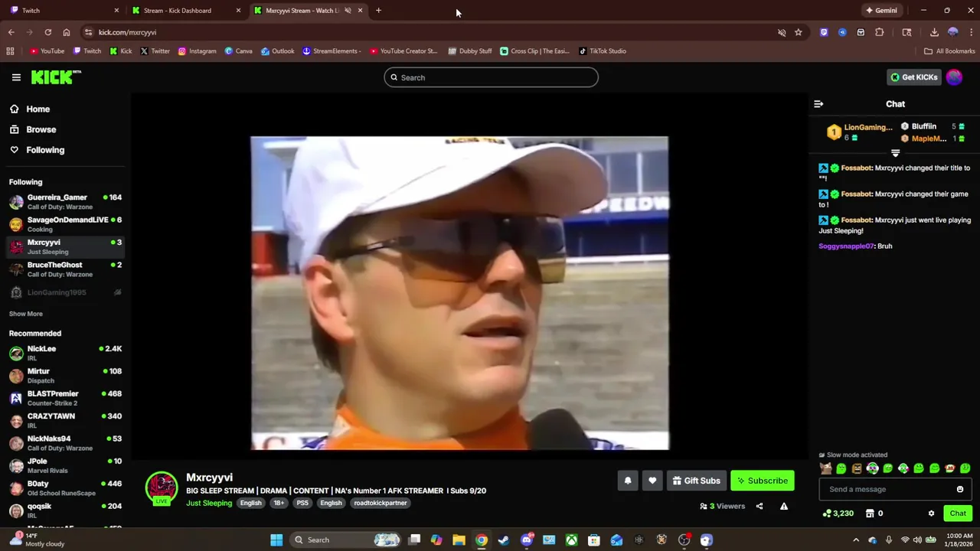980x551 pixels.
Task: Click the Windows Start button
Action: 276,540
